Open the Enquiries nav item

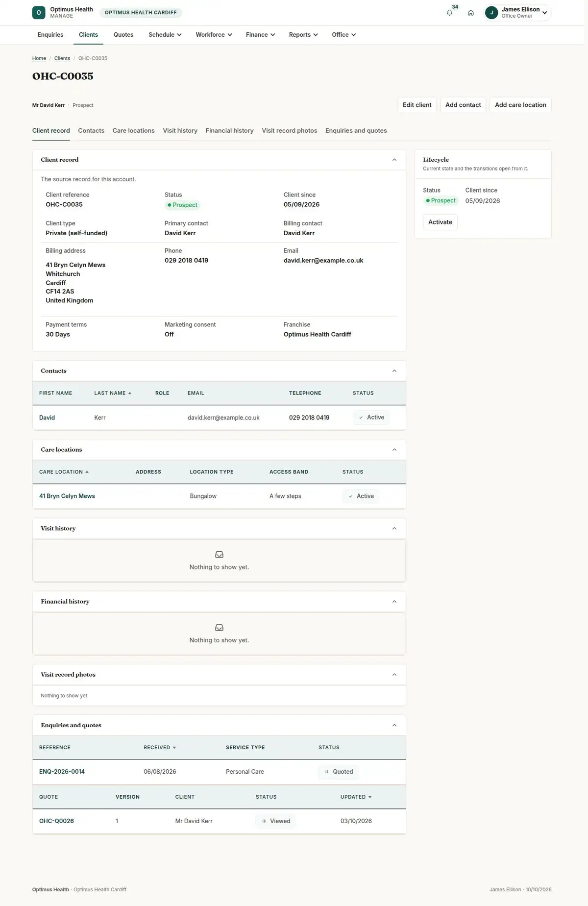click(x=50, y=35)
